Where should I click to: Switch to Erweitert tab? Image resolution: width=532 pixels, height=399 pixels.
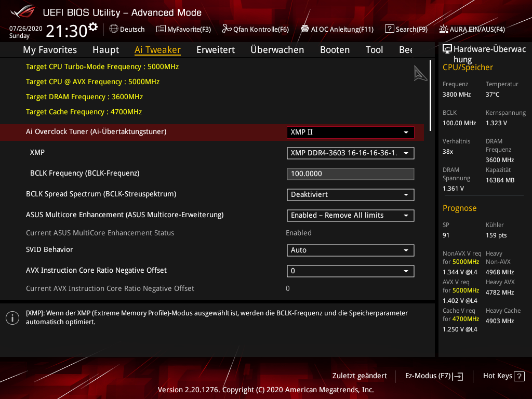click(216, 50)
